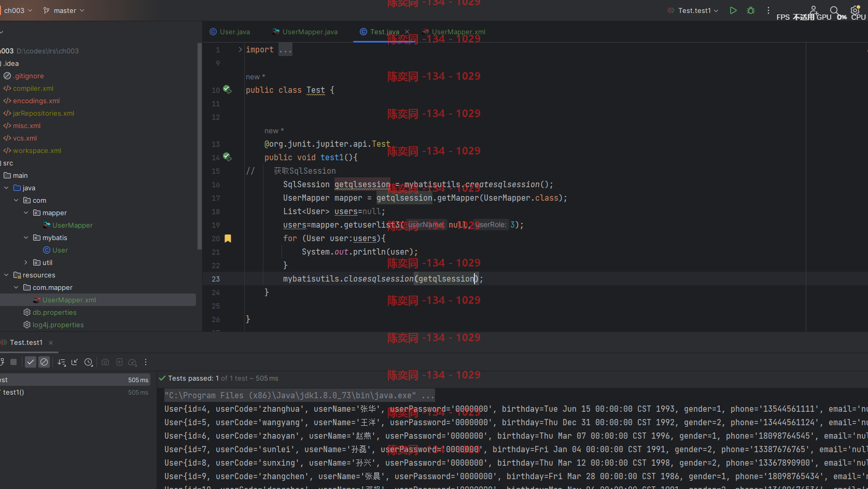Screen dimensions: 868x489
Task: Open Search Everywhere magnifier icon
Action: click(x=834, y=10)
